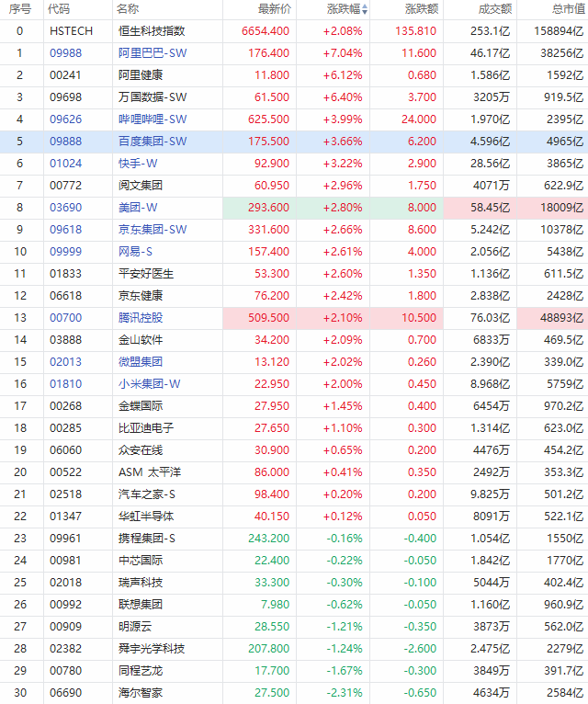Click 阿里巴巴 change +7.04% cell
Viewport: 588px width, 704px height.
[334, 53]
